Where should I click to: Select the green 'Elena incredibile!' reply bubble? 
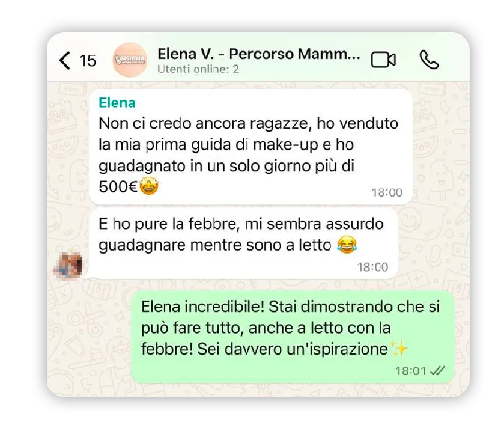point(293,337)
